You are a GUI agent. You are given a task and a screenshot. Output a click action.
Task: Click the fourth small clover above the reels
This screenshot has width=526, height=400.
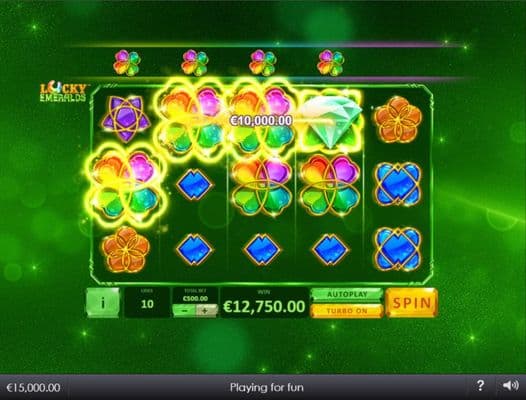331,62
